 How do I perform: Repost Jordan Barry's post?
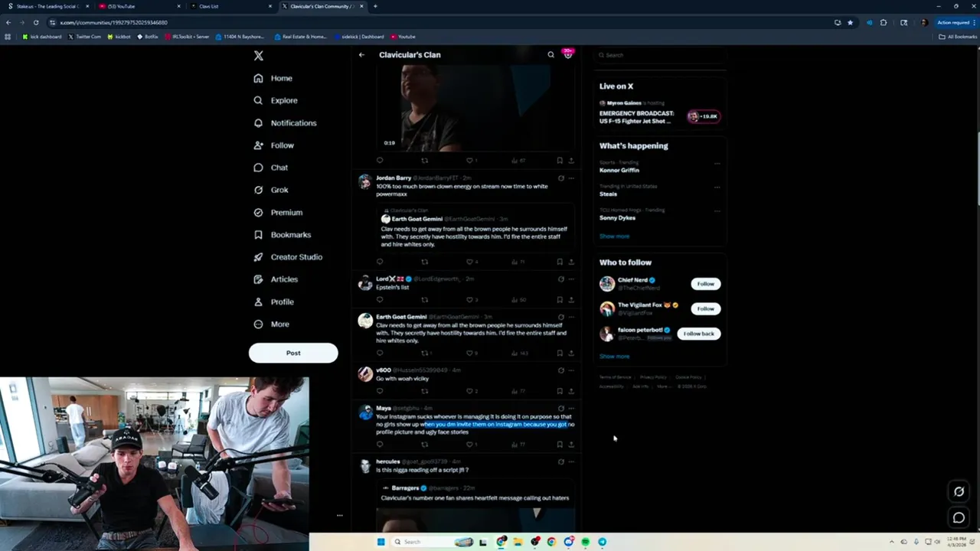(x=425, y=262)
